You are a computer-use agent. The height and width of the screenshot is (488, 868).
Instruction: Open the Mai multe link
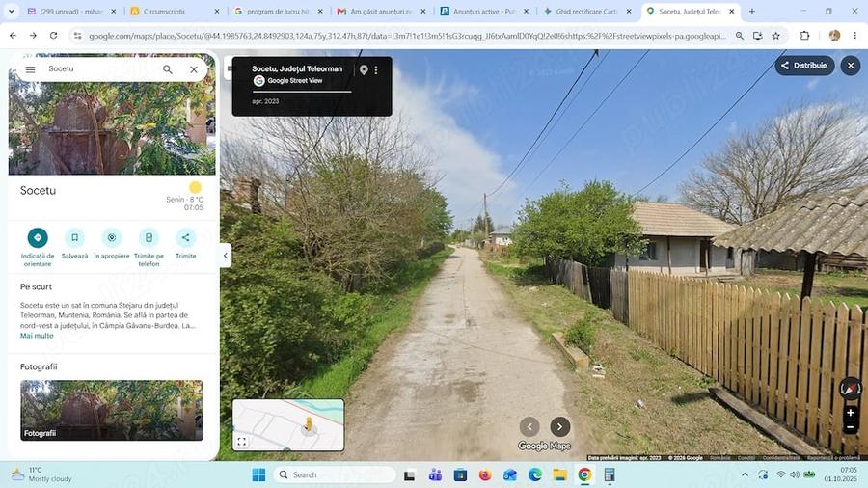click(37, 336)
